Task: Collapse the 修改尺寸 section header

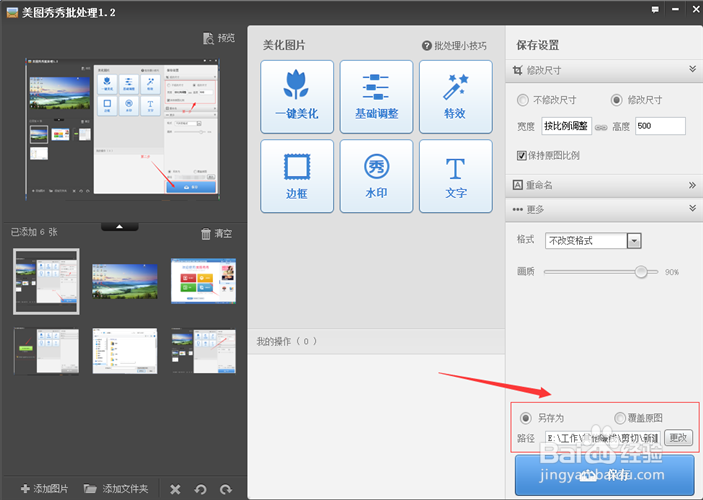Action: (x=604, y=70)
